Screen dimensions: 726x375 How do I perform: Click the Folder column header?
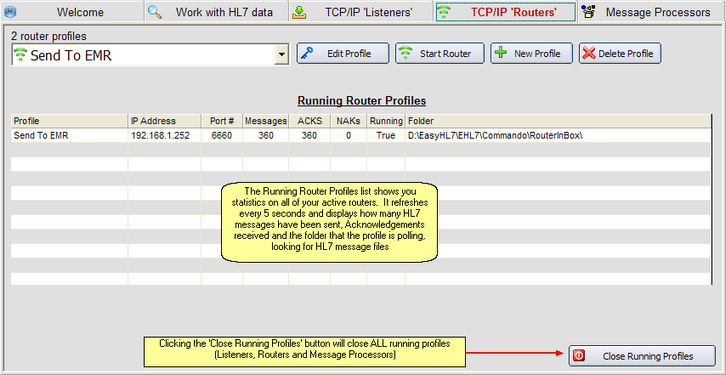point(558,121)
